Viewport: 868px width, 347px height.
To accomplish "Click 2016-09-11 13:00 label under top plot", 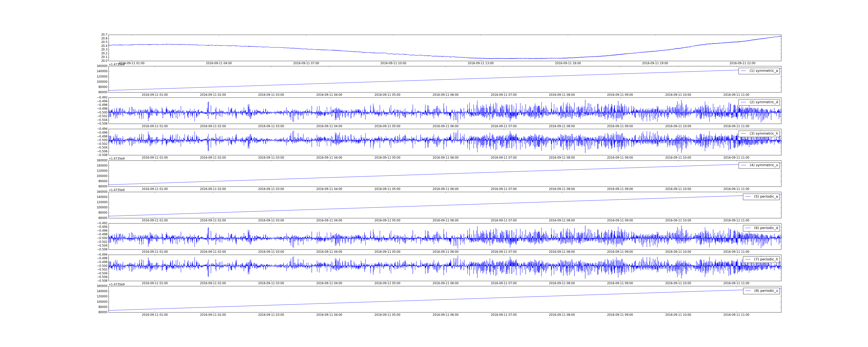I will pyautogui.click(x=481, y=63).
